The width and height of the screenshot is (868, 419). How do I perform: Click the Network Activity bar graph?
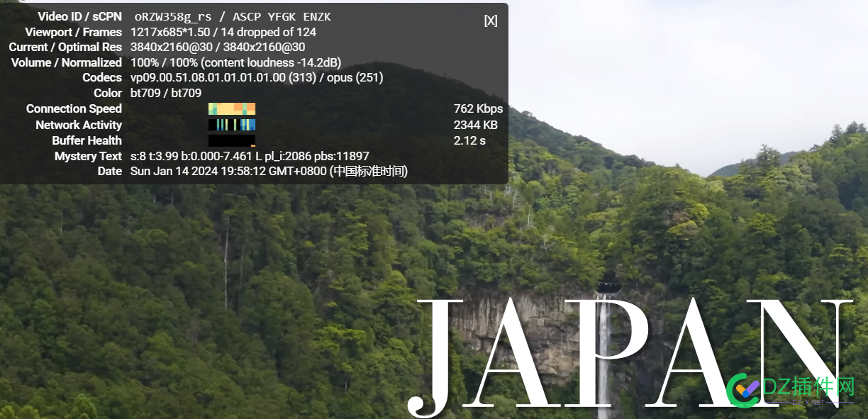231,125
